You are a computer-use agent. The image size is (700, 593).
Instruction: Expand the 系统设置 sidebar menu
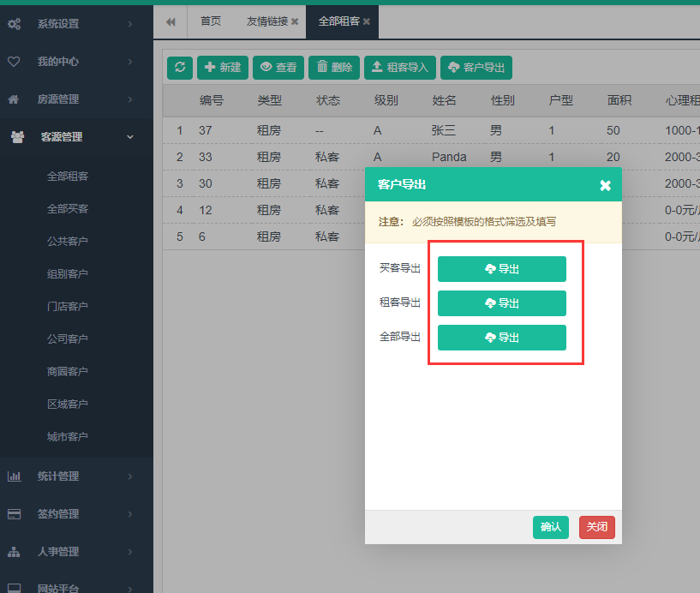[76, 24]
